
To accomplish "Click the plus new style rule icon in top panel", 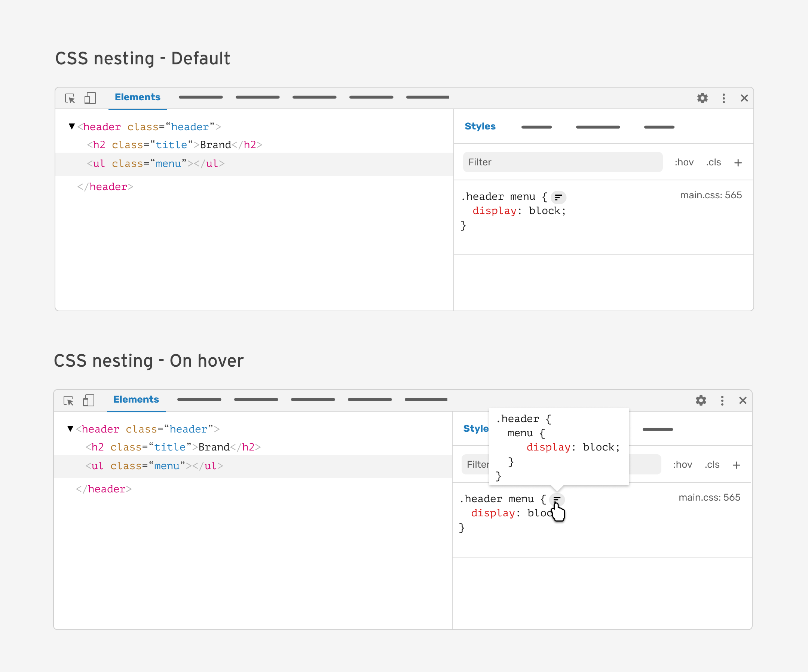I will pos(738,163).
